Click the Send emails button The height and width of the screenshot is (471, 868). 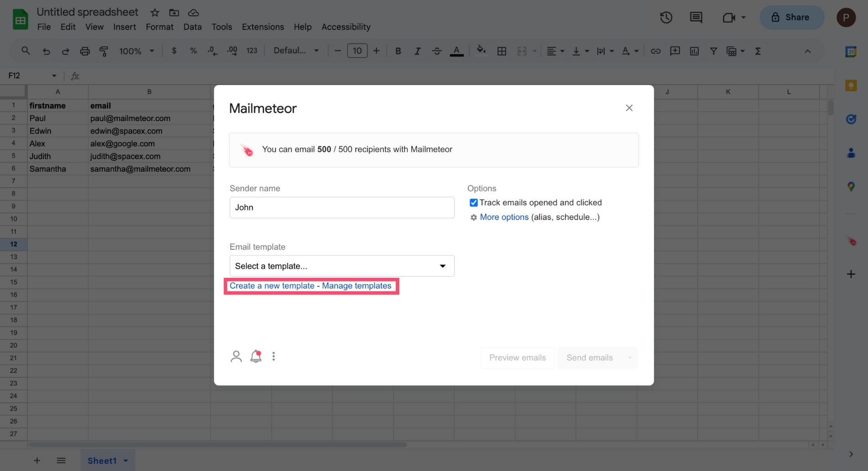click(589, 358)
